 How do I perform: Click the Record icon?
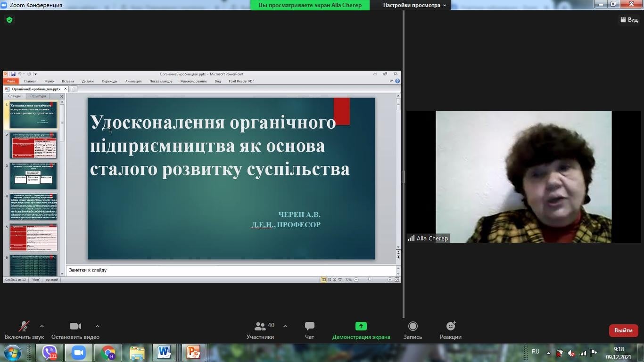tap(413, 326)
